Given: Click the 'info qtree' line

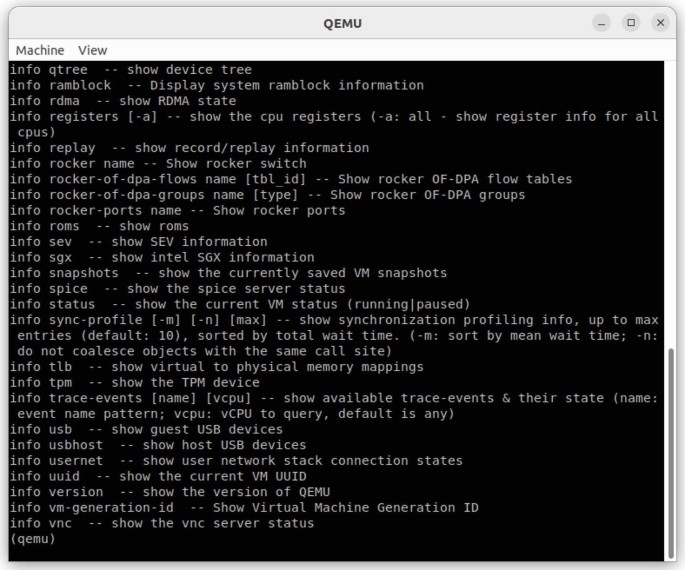Looking at the screenshot, I should tap(131, 70).
